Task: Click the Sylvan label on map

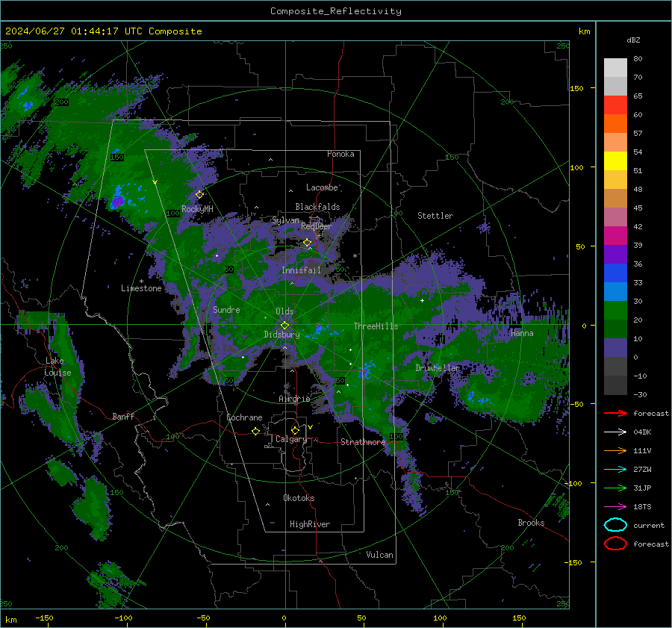Action: pyautogui.click(x=285, y=220)
